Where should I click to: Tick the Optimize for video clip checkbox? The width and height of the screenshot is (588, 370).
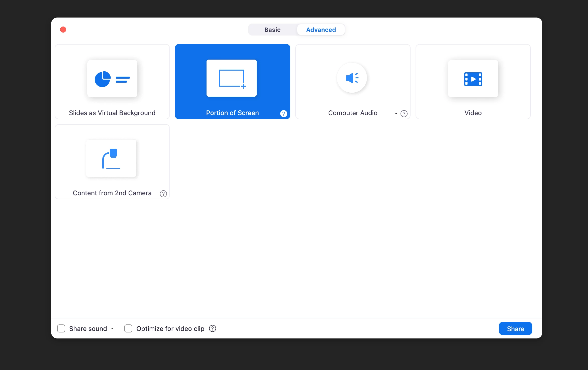tap(128, 328)
